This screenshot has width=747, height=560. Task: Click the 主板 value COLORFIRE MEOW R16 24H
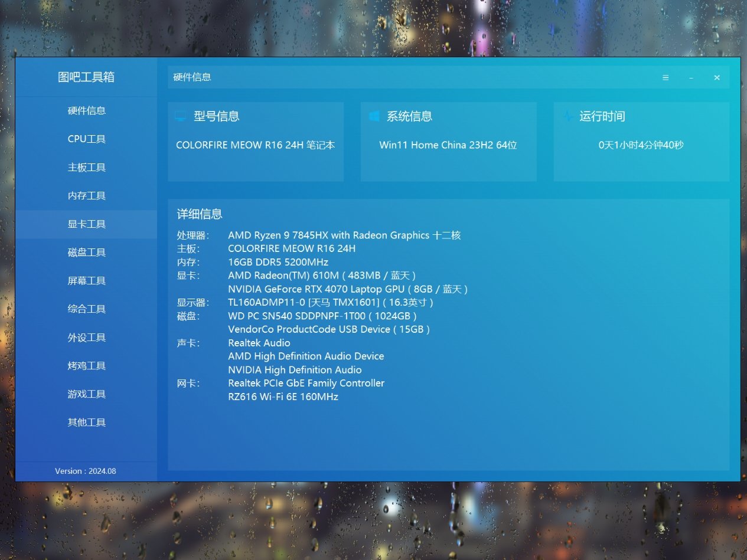pos(292,248)
